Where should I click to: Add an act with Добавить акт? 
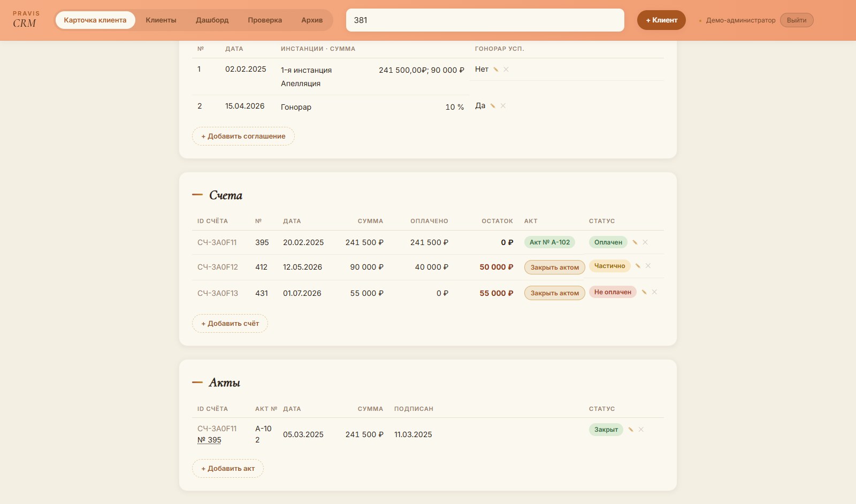pyautogui.click(x=228, y=469)
